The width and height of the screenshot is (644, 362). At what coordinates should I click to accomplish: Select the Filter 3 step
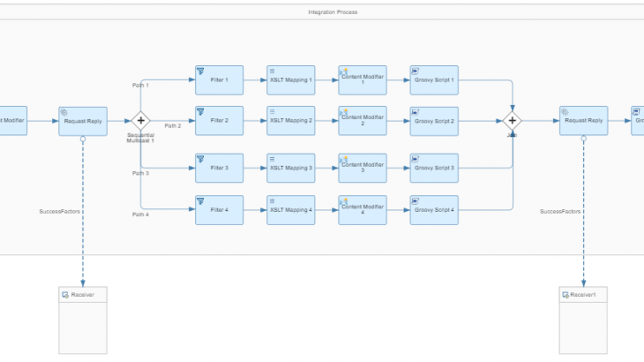[x=220, y=168]
